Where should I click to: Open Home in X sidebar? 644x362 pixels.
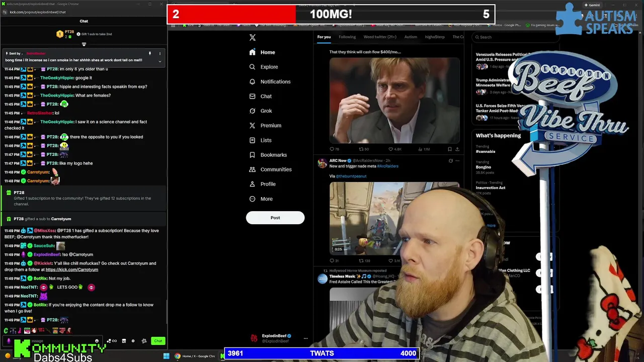pos(262,52)
